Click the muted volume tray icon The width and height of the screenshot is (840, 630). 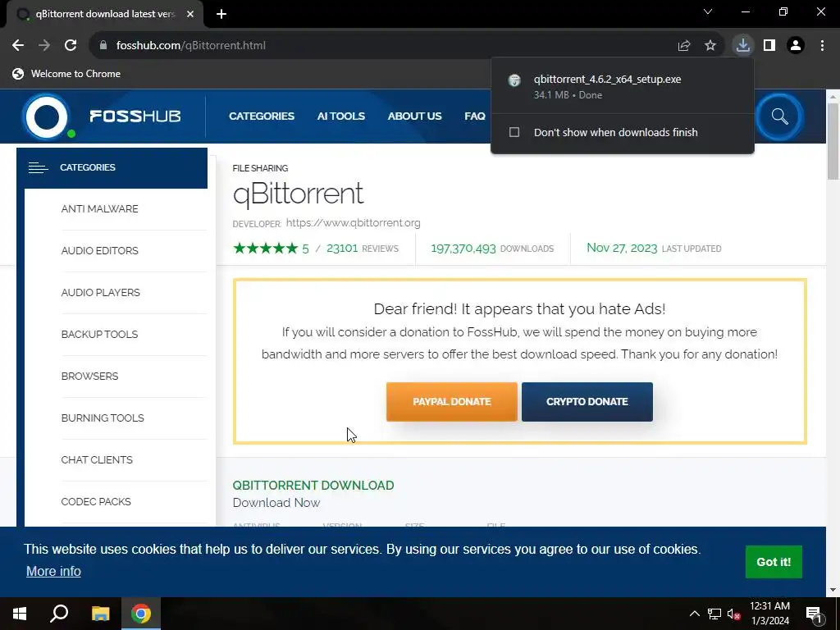coord(734,614)
